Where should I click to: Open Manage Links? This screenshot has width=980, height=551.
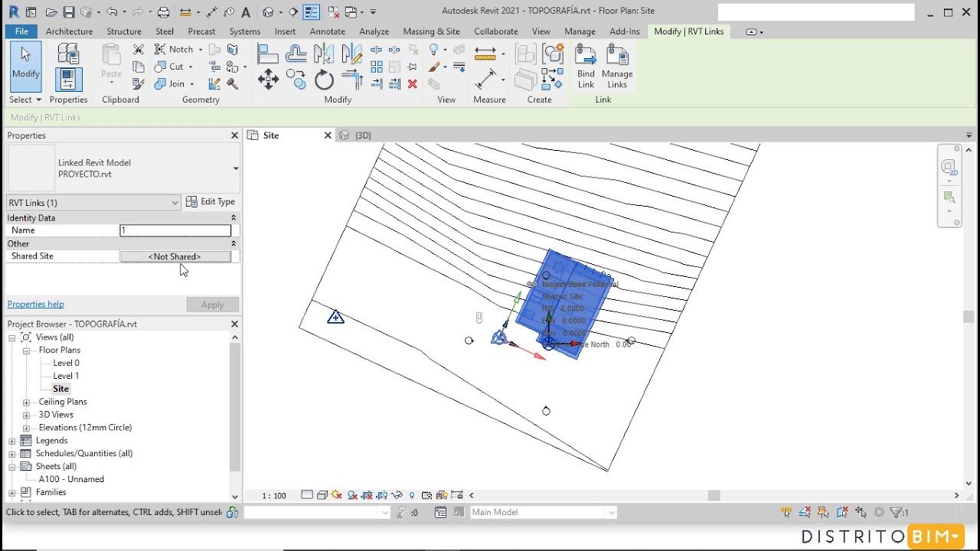(x=617, y=67)
